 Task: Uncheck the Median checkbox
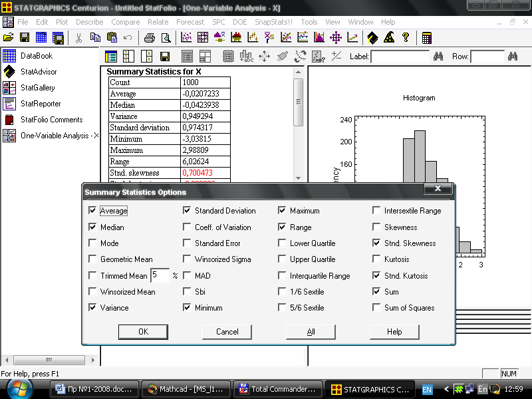point(92,227)
